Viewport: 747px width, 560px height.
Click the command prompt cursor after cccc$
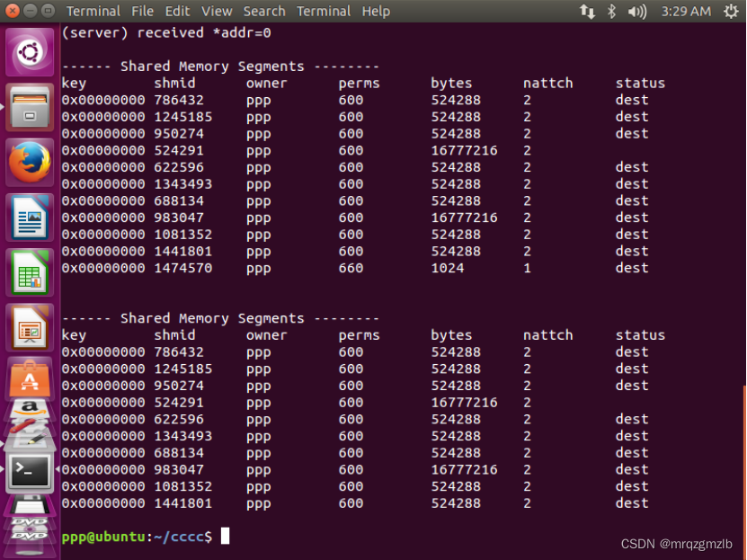(x=226, y=536)
